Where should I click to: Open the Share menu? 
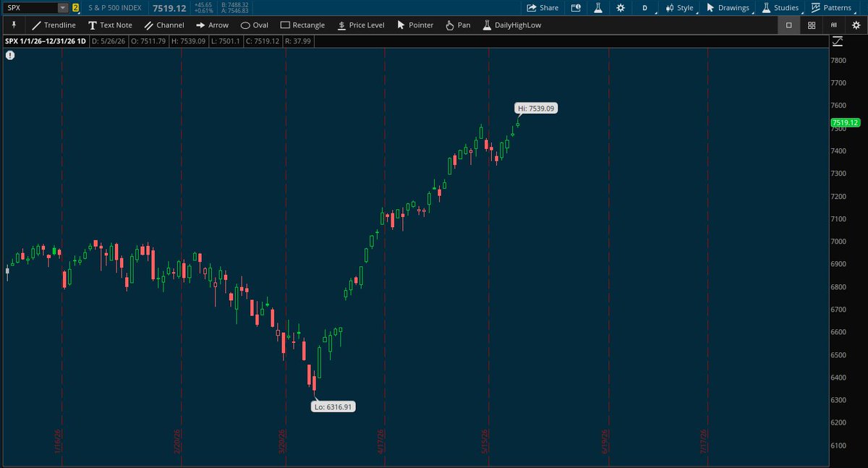(x=542, y=8)
